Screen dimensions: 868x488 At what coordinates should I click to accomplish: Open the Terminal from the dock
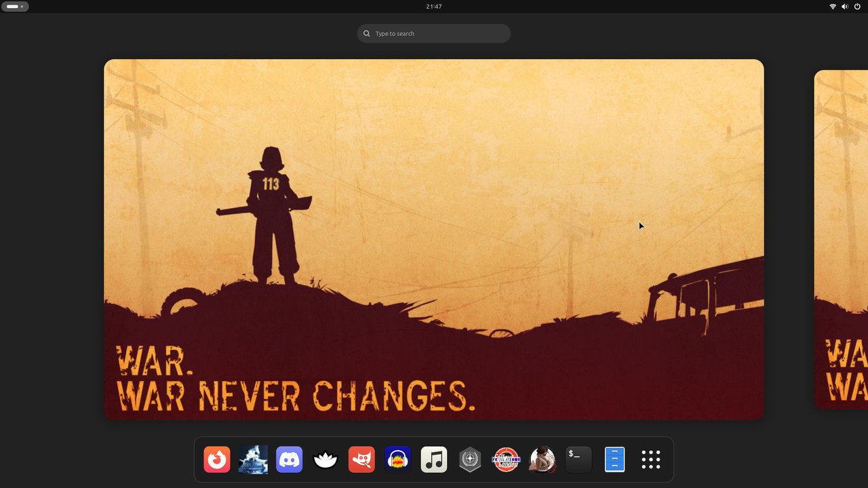point(578,460)
